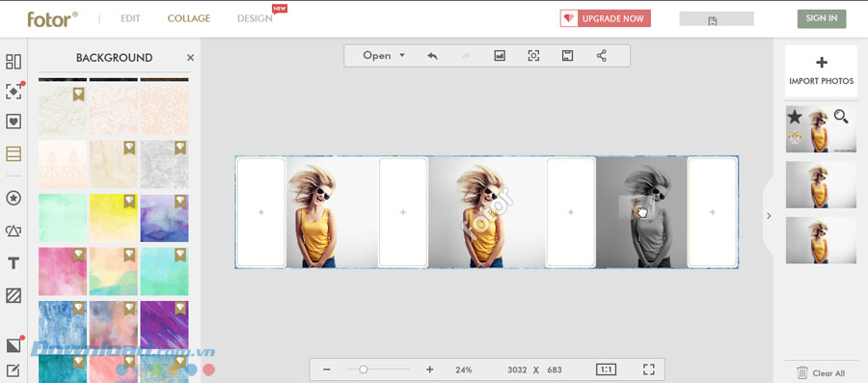Select the Text tool
Viewport: 868px width, 383px height.
click(x=14, y=263)
